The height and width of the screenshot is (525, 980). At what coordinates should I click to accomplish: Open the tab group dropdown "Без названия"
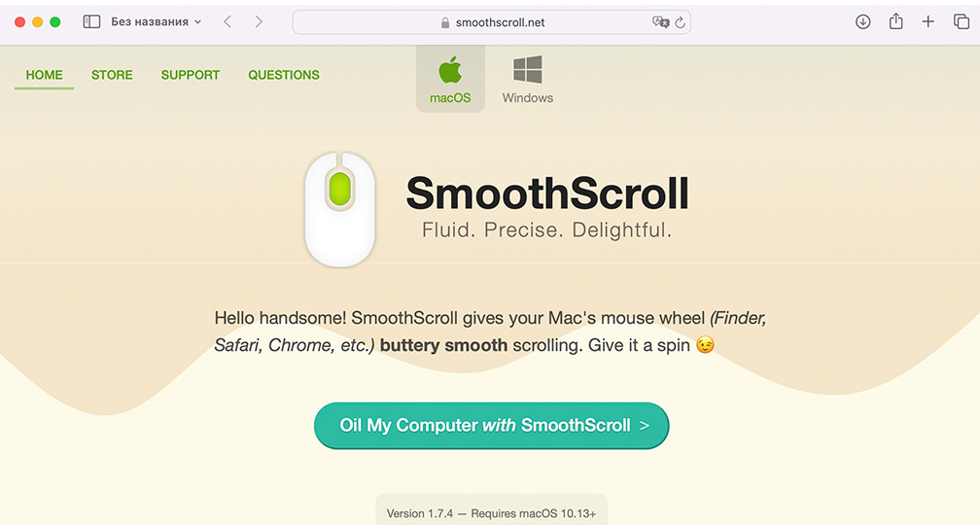click(x=156, y=21)
